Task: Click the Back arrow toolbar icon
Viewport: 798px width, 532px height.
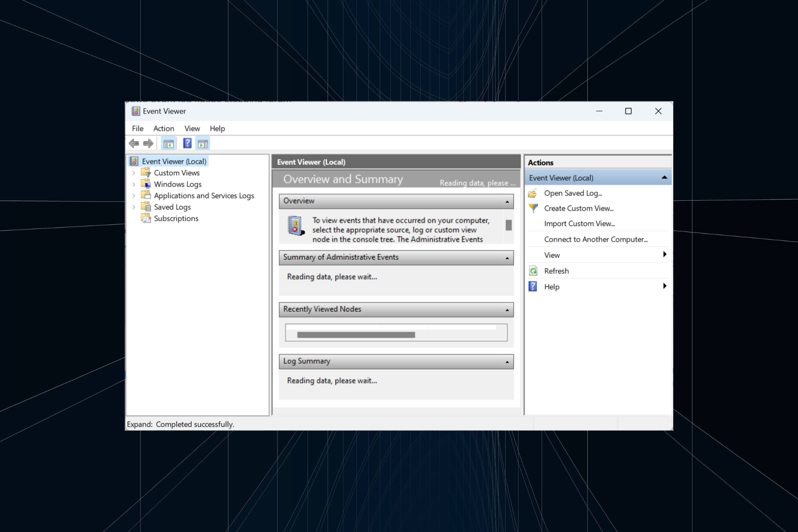Action: 134,143
